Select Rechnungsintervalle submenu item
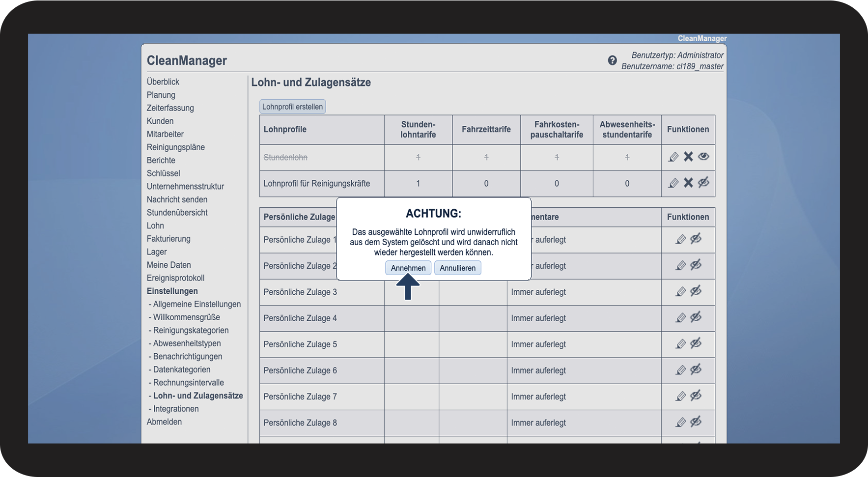Viewport: 868px width, 477px height. [189, 383]
